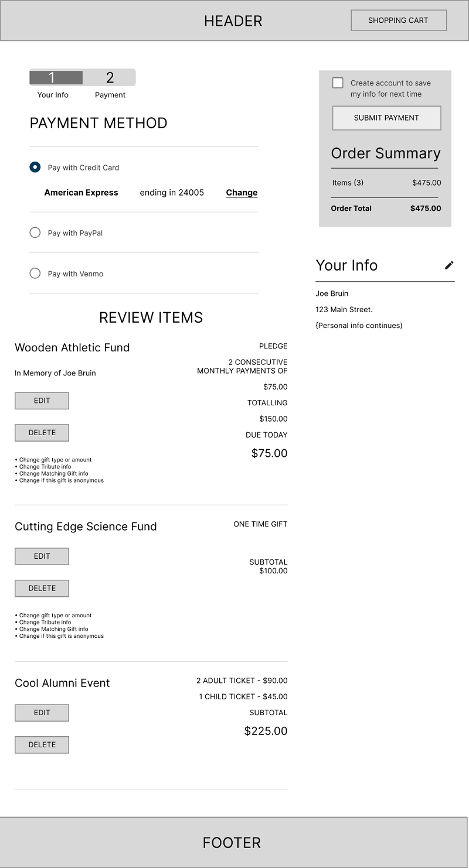Viewport: 469px width, 868px height.
Task: Click Submit Payment
Action: point(386,118)
